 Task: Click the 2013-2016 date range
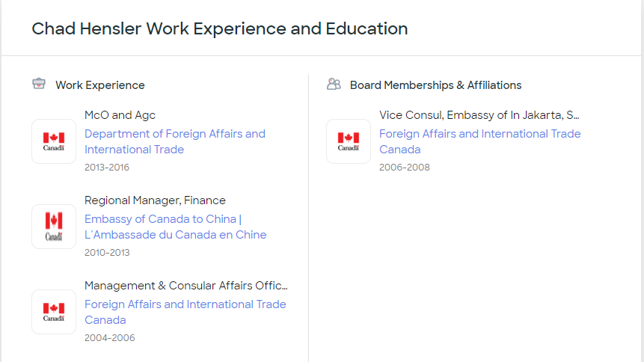tap(107, 168)
